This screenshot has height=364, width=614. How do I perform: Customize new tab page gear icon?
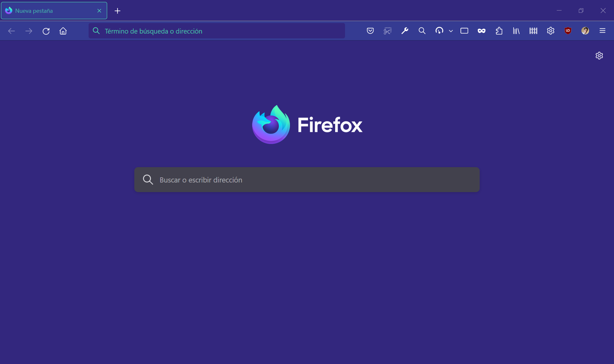599,56
